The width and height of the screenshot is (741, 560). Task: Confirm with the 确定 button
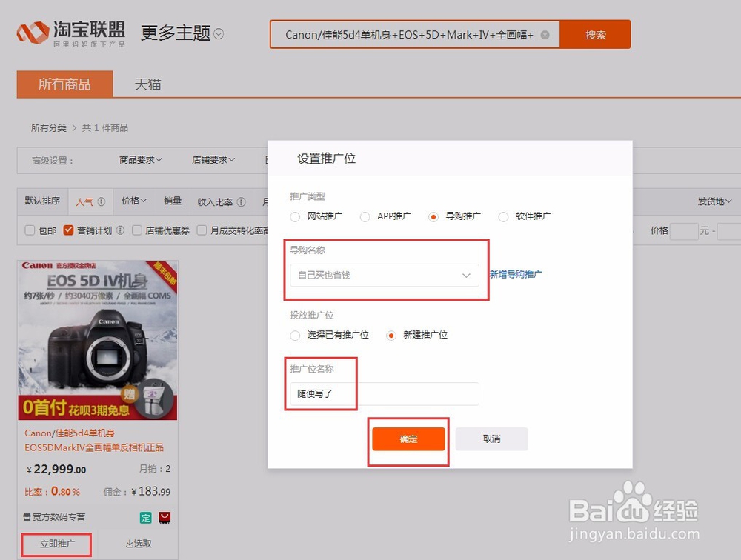409,439
